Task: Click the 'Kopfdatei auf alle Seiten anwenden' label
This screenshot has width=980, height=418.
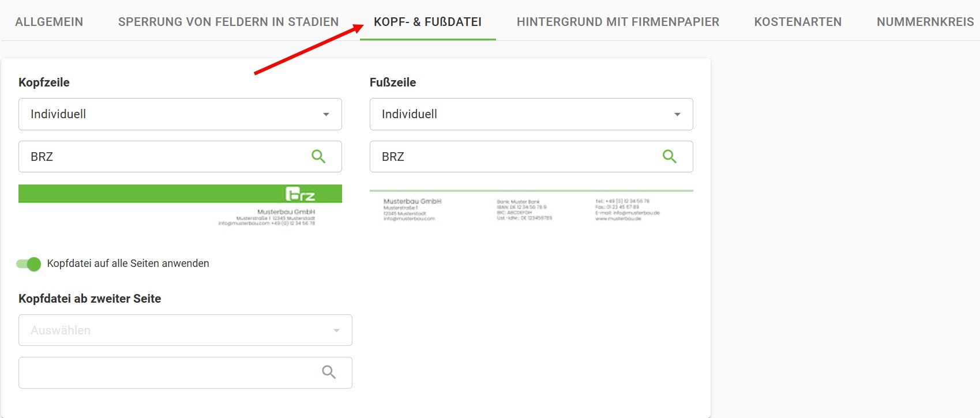Action: coord(128,263)
